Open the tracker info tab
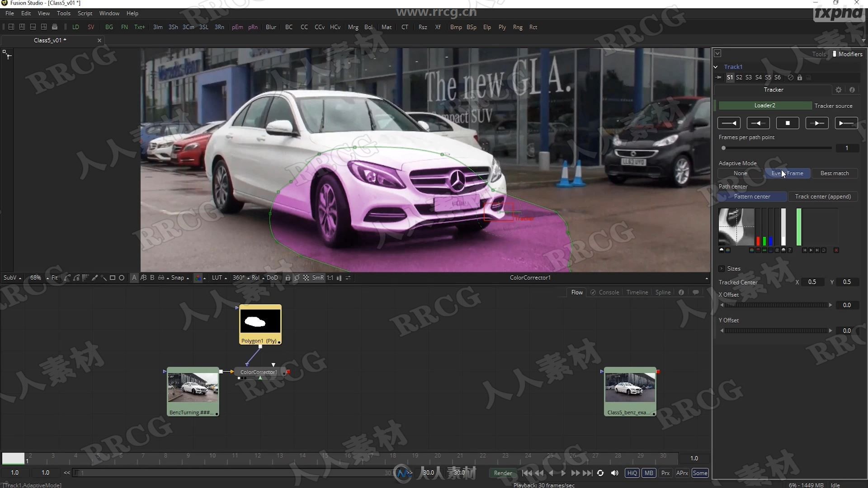Screen dimensions: 868x488 (852, 89)
